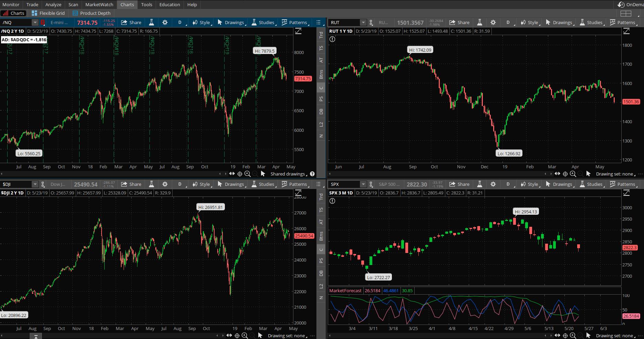Click the info alert icon on RUT chart
This screenshot has height=339, width=644.
point(332,39)
